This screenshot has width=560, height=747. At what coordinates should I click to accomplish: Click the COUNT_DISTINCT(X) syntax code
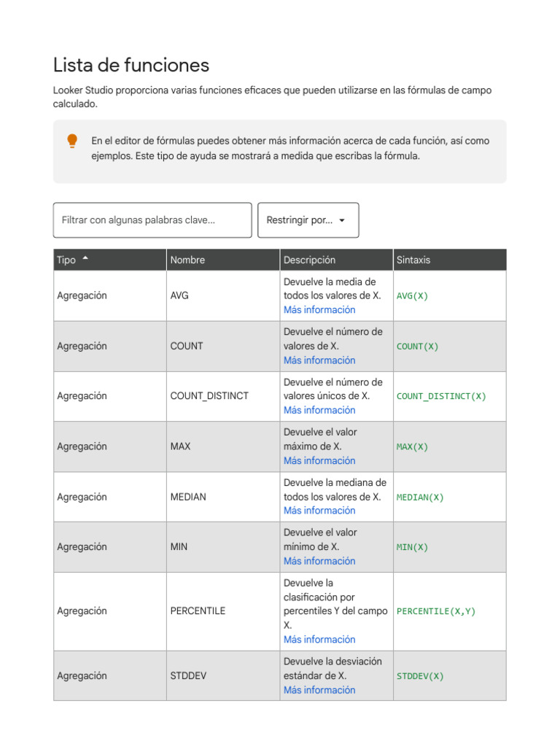441,396
